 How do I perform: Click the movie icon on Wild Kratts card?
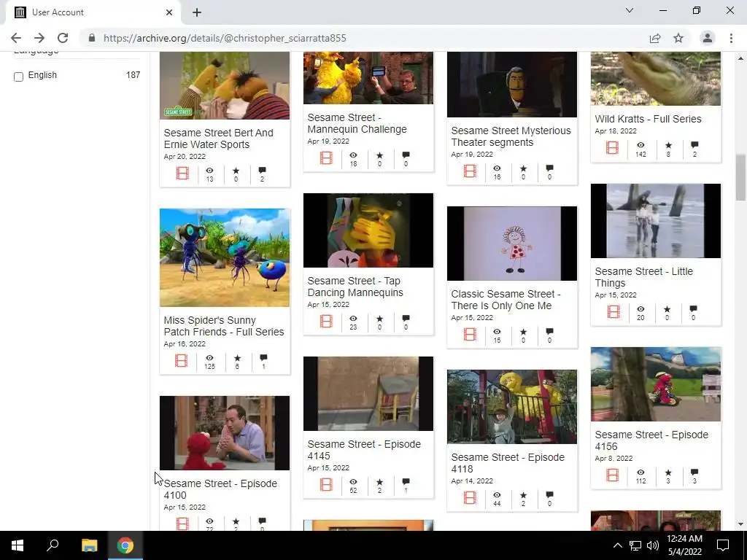pos(612,147)
